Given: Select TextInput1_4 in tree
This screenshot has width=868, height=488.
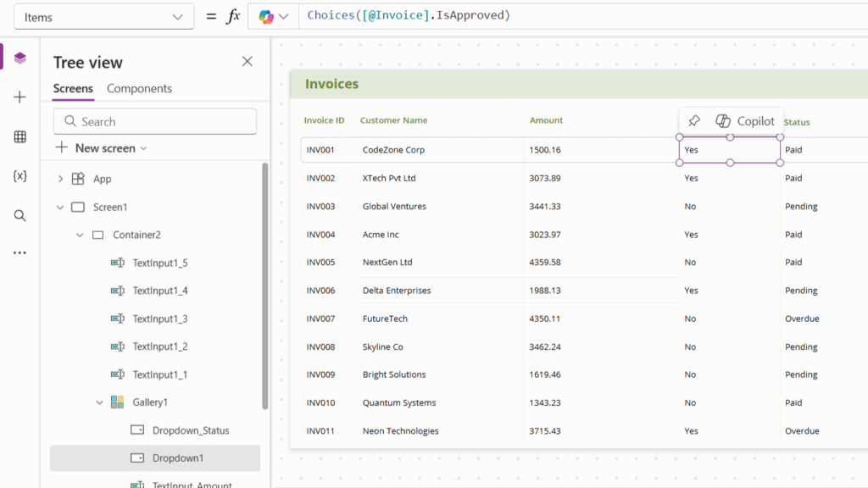Looking at the screenshot, I should click(160, 291).
